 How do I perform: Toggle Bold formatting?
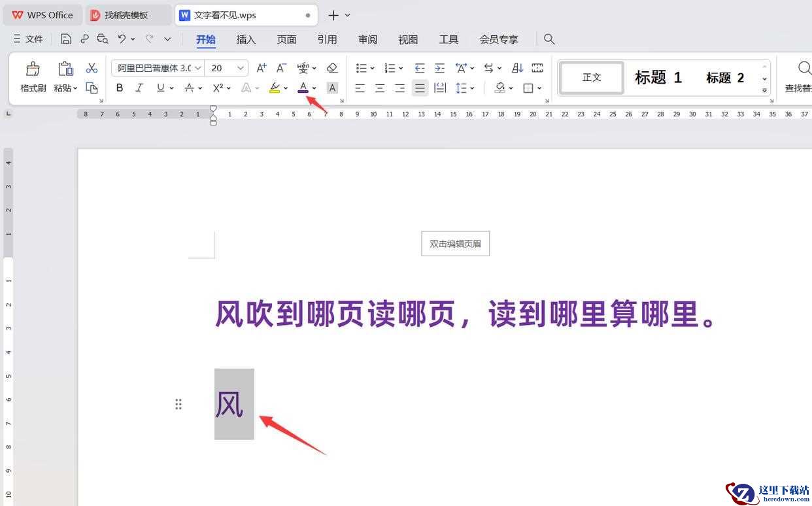click(120, 88)
